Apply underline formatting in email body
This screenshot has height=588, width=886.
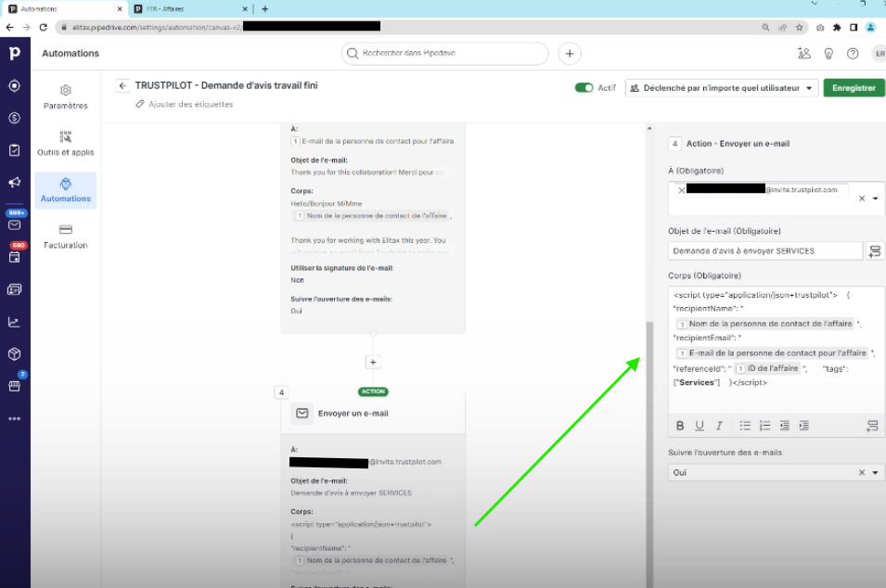(x=700, y=426)
